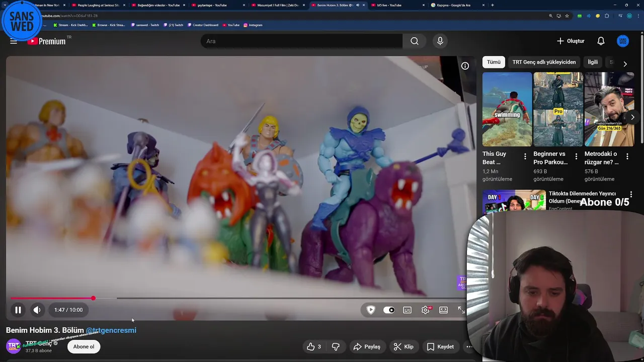Dislike the video with thumbs down

click(x=336, y=346)
